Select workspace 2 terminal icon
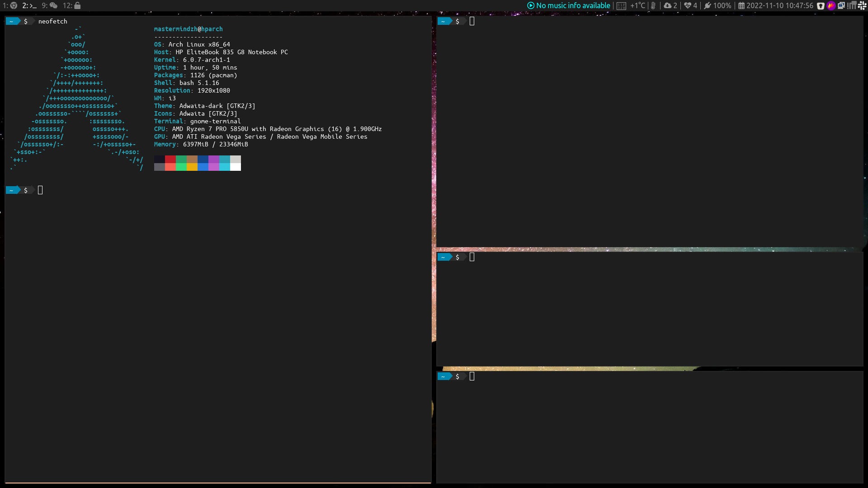 click(x=29, y=5)
